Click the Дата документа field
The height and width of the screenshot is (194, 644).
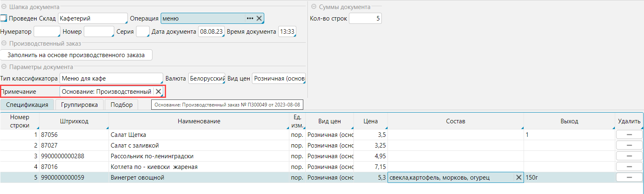tap(211, 32)
